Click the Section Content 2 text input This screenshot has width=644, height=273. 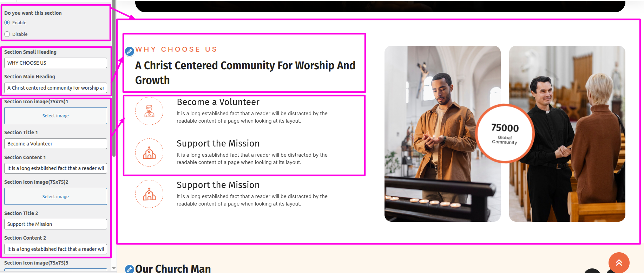(x=55, y=249)
